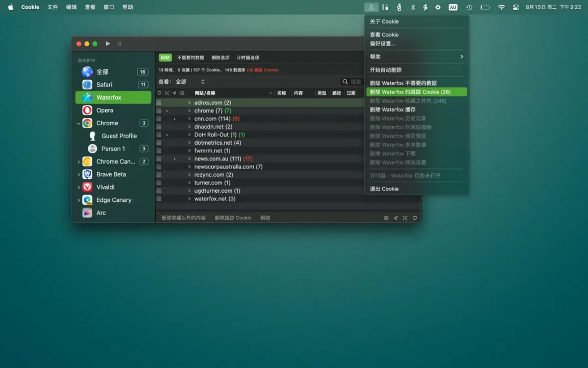The height and width of the screenshot is (368, 588).
Task: Click the arrow icon in the bottom bar
Action: click(396, 218)
